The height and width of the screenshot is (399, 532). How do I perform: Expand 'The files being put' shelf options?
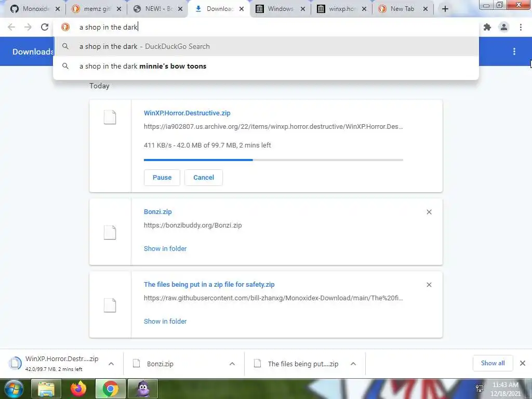click(353, 364)
